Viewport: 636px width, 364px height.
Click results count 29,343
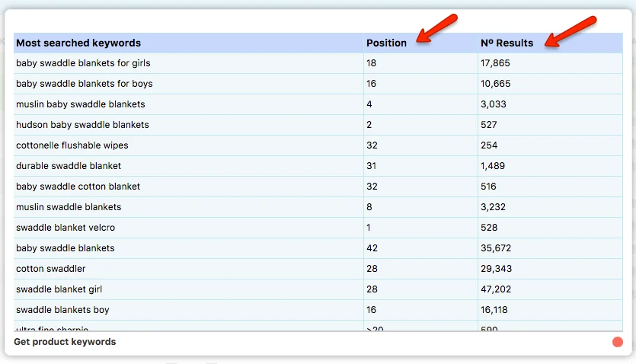[496, 269]
